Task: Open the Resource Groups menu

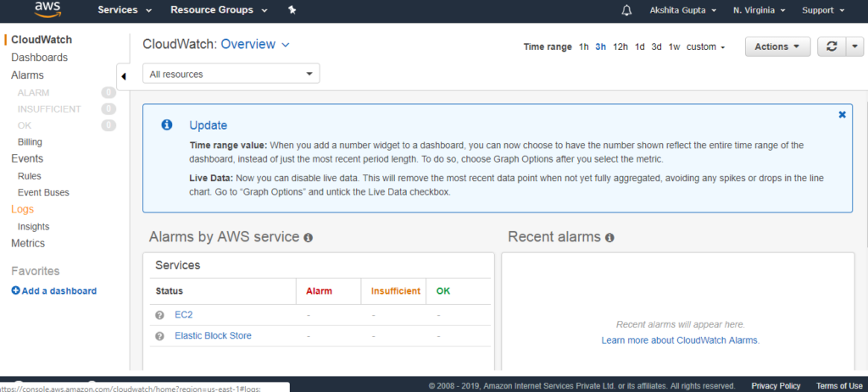Action: click(x=219, y=10)
